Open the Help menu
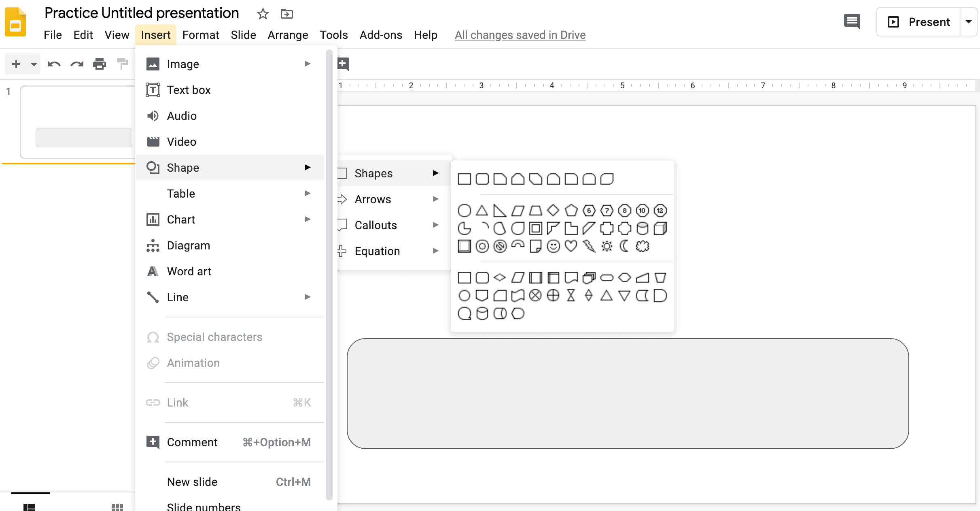This screenshot has height=511, width=980. pyautogui.click(x=426, y=35)
